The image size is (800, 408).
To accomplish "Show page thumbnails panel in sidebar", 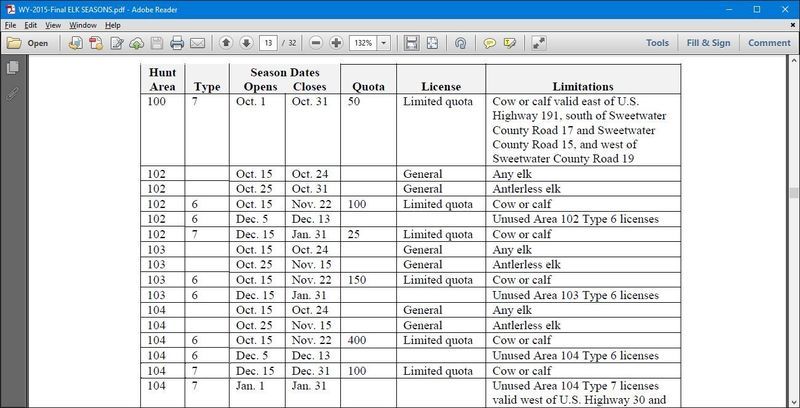I will click(13, 67).
